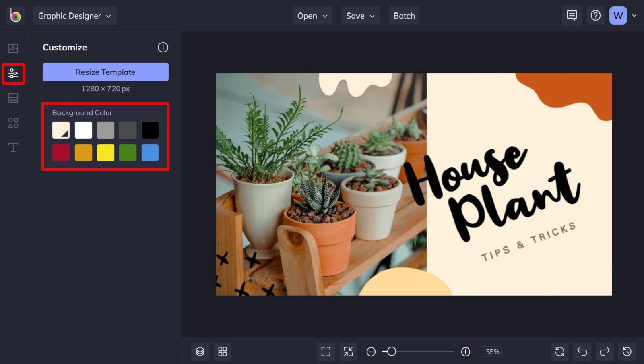Select the Customize settings icon
Image resolution: width=644 pixels, height=364 pixels.
click(13, 74)
